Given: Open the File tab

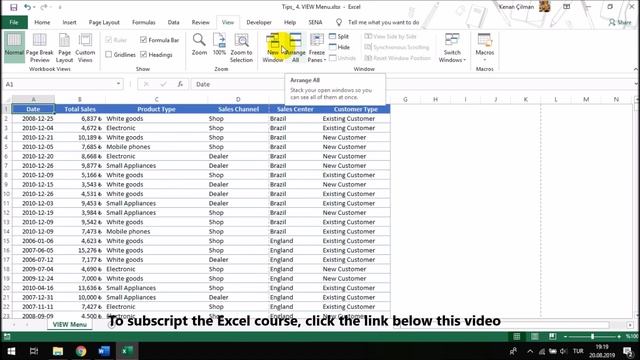Looking at the screenshot, I should click(x=14, y=22).
